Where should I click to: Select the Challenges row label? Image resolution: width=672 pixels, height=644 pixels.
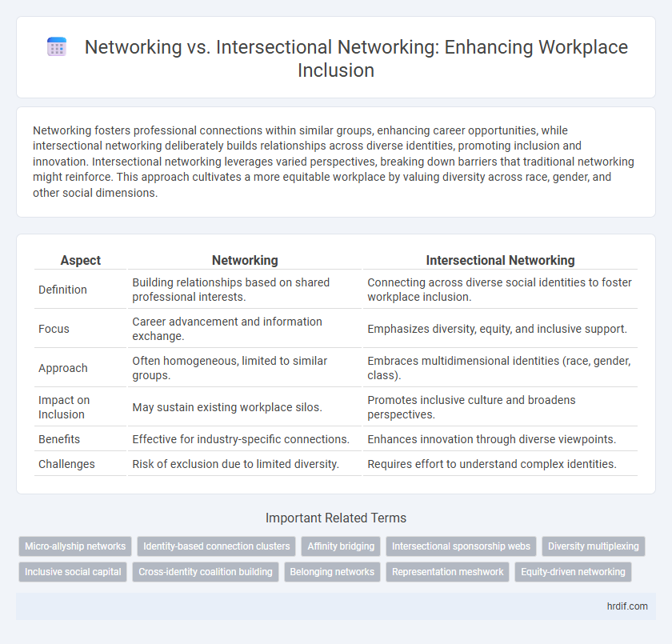pos(66,464)
